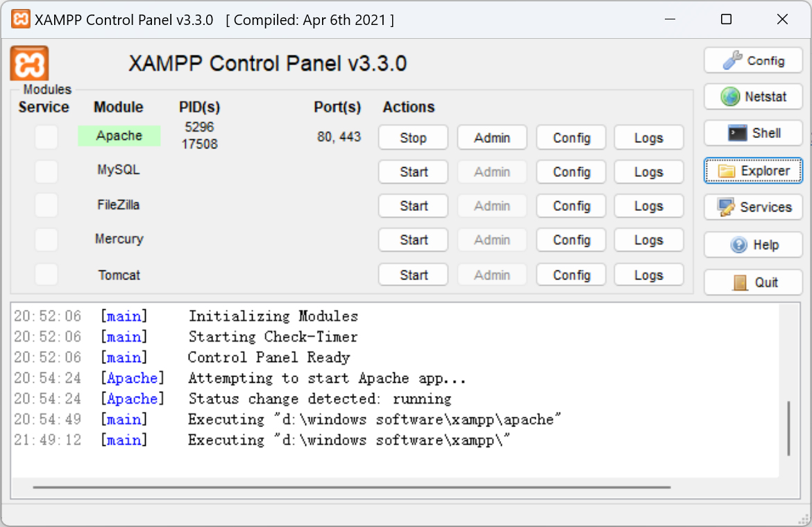Click the horizontal scrollbar below the log
812x527 pixels.
352,487
